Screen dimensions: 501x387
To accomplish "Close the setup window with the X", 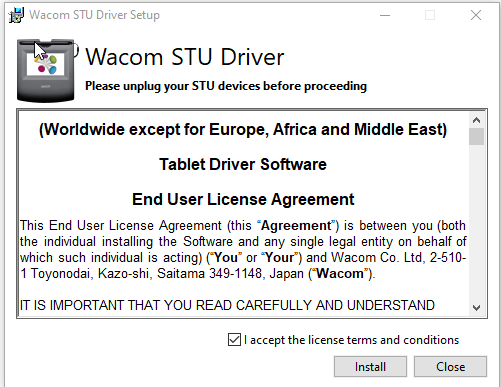I will pyautogui.click(x=476, y=15).
